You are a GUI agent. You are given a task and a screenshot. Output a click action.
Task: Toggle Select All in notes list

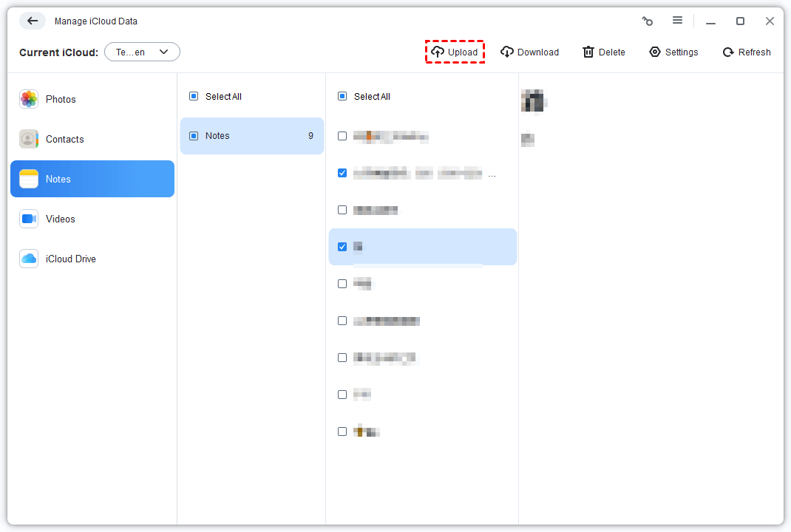point(342,96)
